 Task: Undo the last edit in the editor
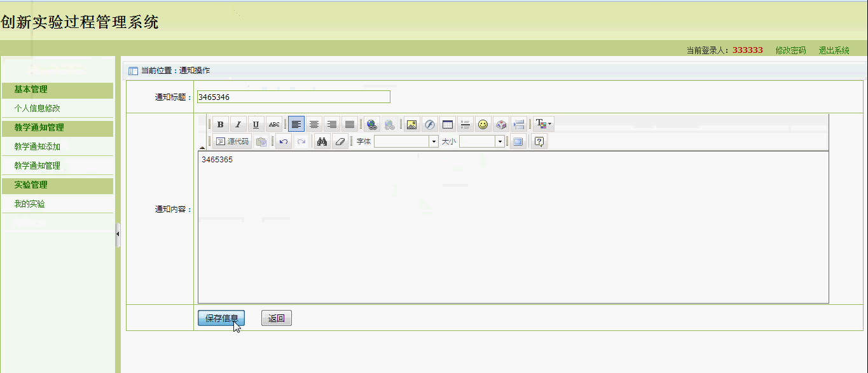(284, 141)
